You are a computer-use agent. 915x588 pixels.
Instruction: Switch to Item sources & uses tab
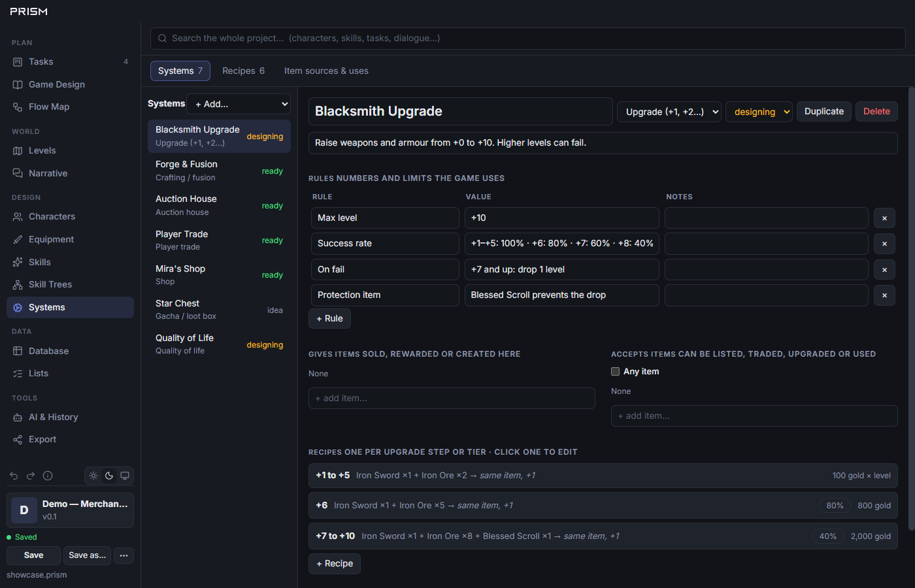coord(326,71)
